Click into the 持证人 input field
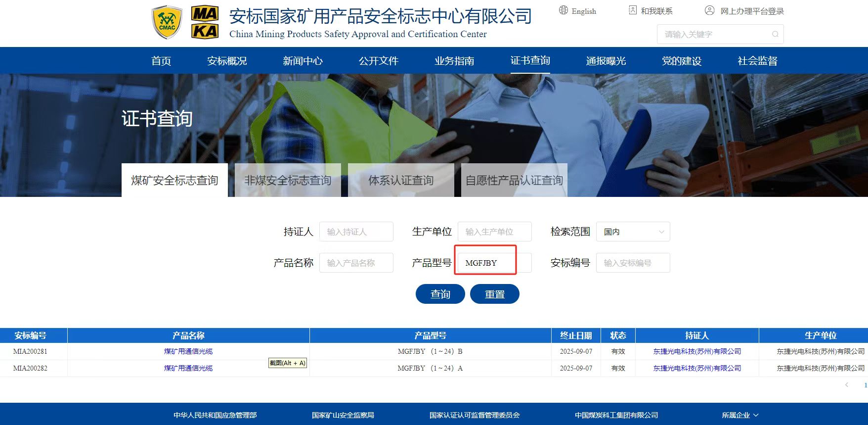The image size is (868, 425). tap(356, 232)
